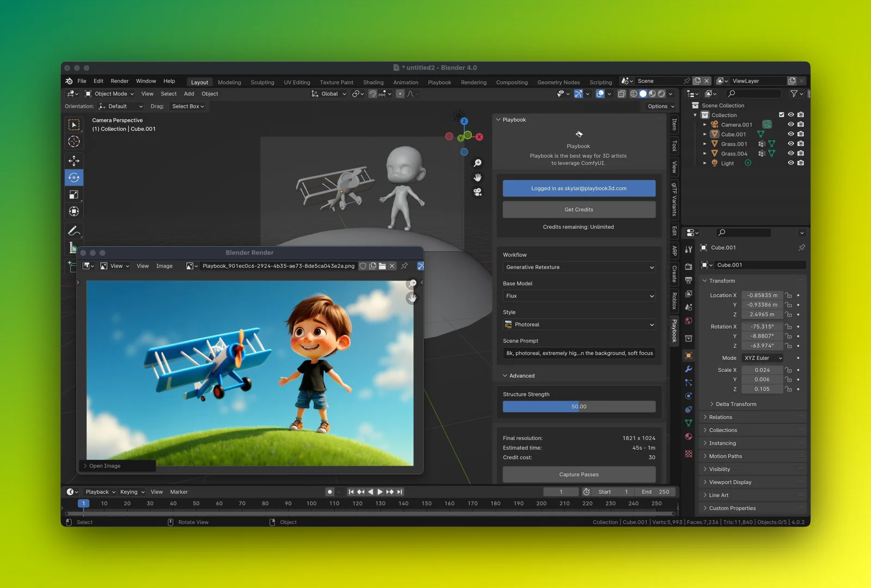This screenshot has height=588, width=871.
Task: Adjust the Structure Strength slider
Action: tap(579, 407)
